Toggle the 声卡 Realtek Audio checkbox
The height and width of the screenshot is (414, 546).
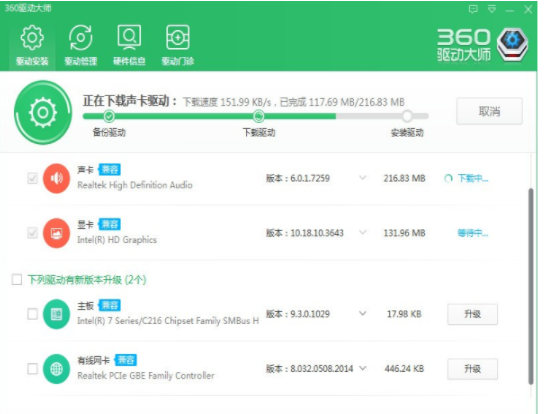32,179
